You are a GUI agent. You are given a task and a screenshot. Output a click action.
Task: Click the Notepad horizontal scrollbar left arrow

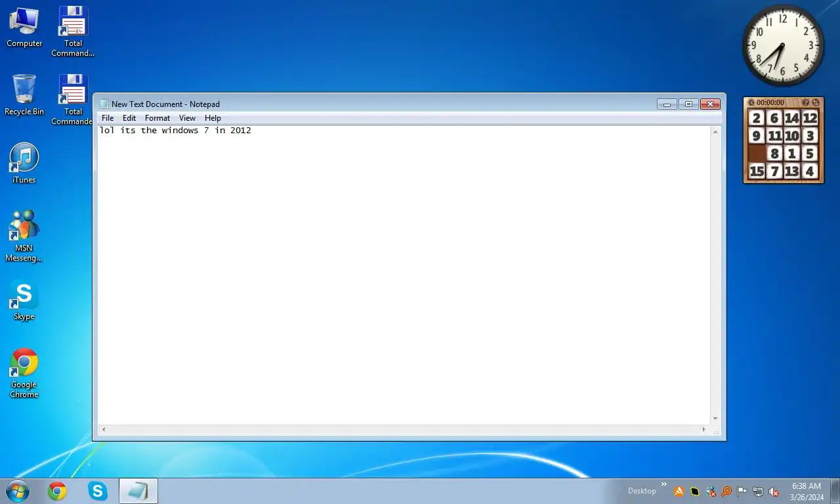103,430
